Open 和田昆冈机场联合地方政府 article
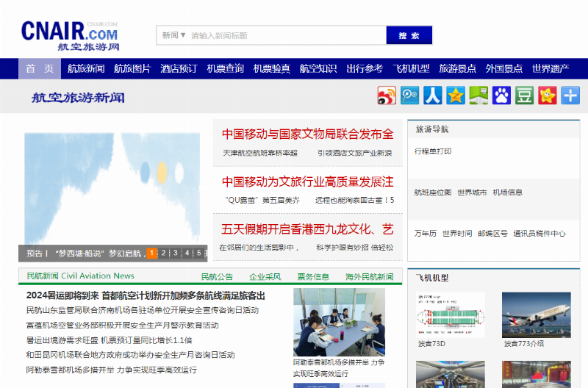This screenshot has width=588, height=388. [x=131, y=355]
